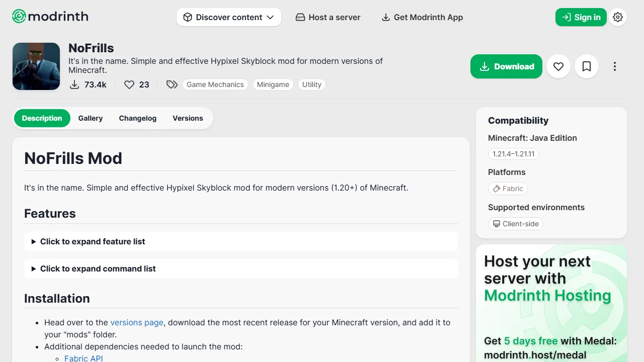
Task: Bookmark NoFrills with the save icon
Action: 586,66
